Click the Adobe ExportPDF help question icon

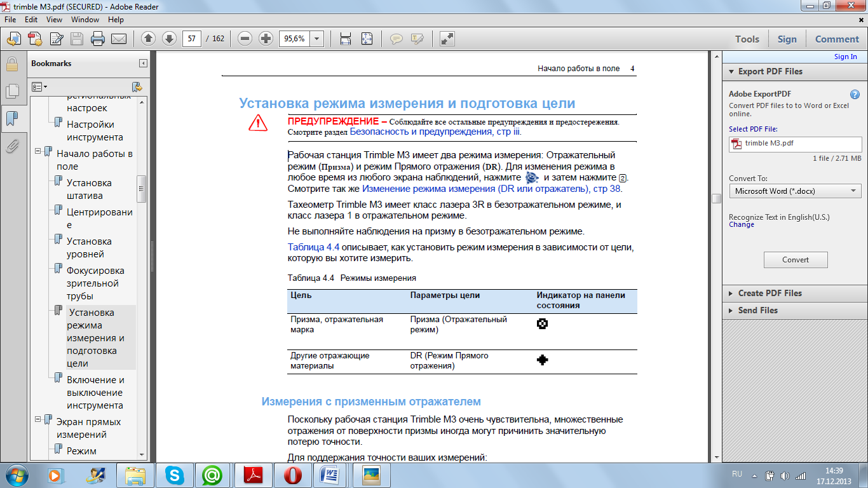pyautogui.click(x=855, y=94)
